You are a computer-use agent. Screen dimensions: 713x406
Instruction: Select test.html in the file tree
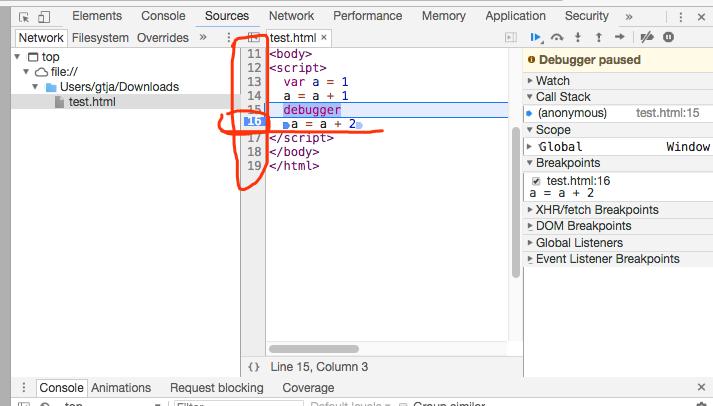90,102
